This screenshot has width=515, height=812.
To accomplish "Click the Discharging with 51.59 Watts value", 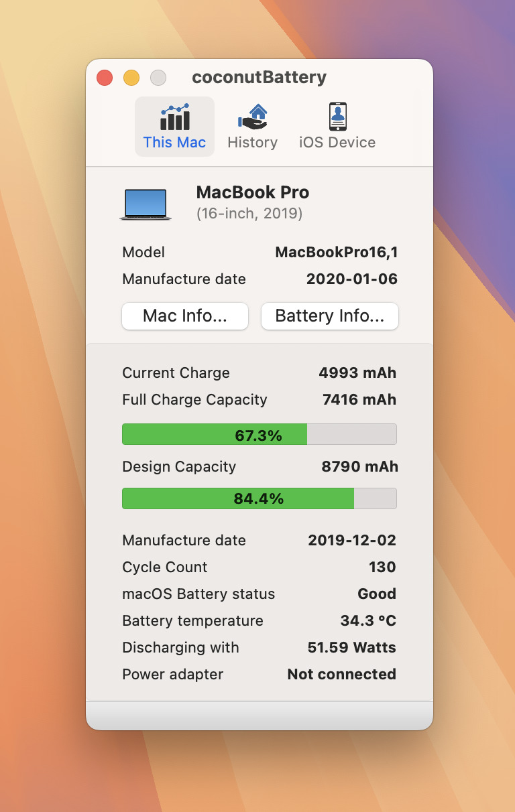I will pyautogui.click(x=351, y=648).
